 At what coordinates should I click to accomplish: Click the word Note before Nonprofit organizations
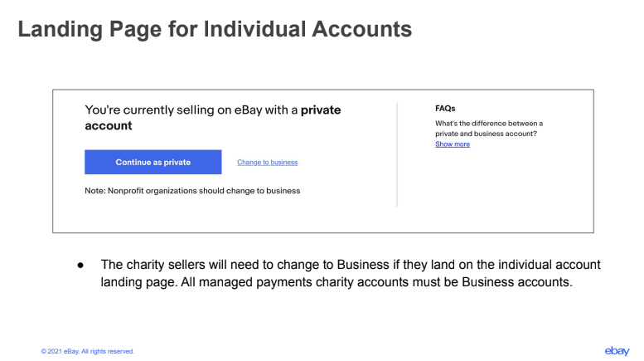click(94, 190)
